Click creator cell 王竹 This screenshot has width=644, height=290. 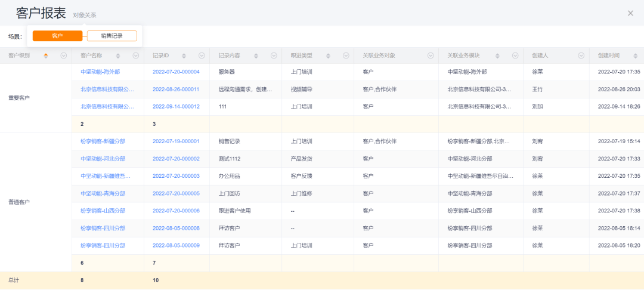click(x=556, y=89)
